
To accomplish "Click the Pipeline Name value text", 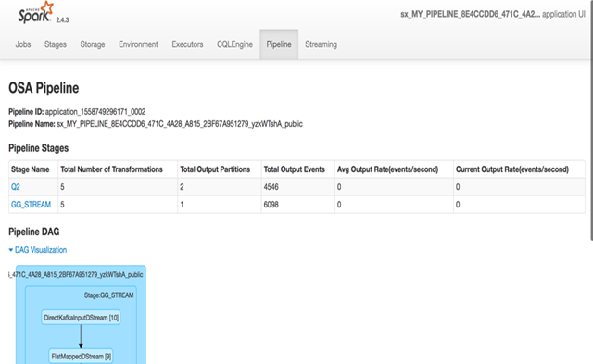I will (x=180, y=124).
